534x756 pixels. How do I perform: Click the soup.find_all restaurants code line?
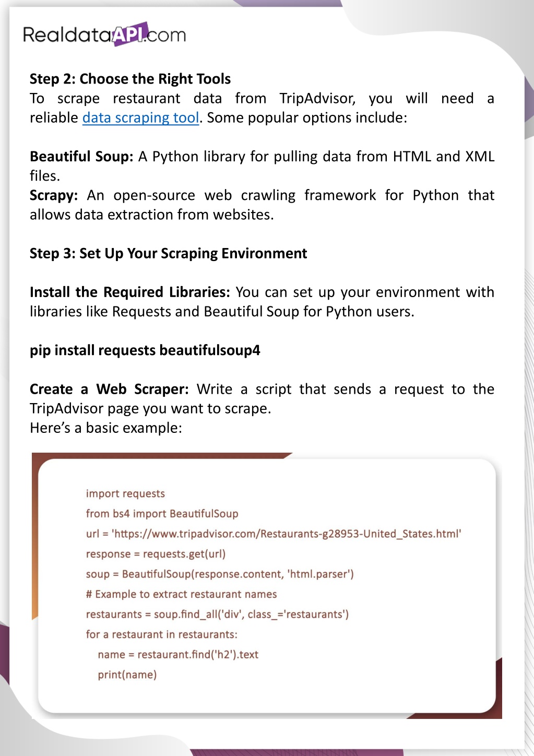(x=217, y=615)
